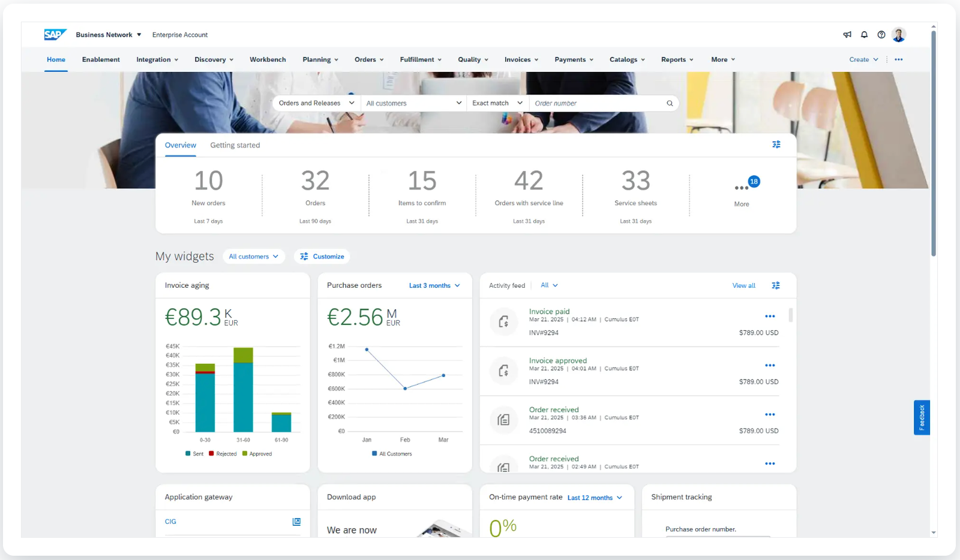Viewport: 960px width, 560px height.
Task: Click the Order number search field
Action: 597,103
